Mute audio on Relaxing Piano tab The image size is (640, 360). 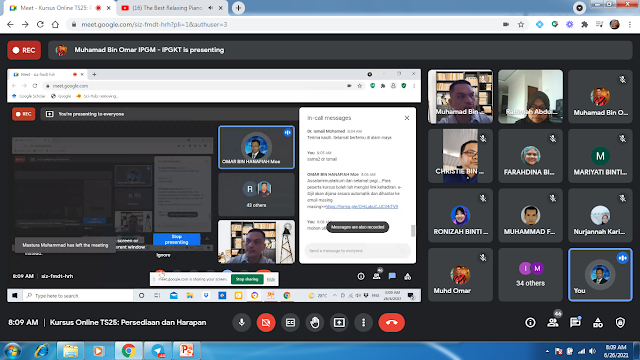coord(211,8)
